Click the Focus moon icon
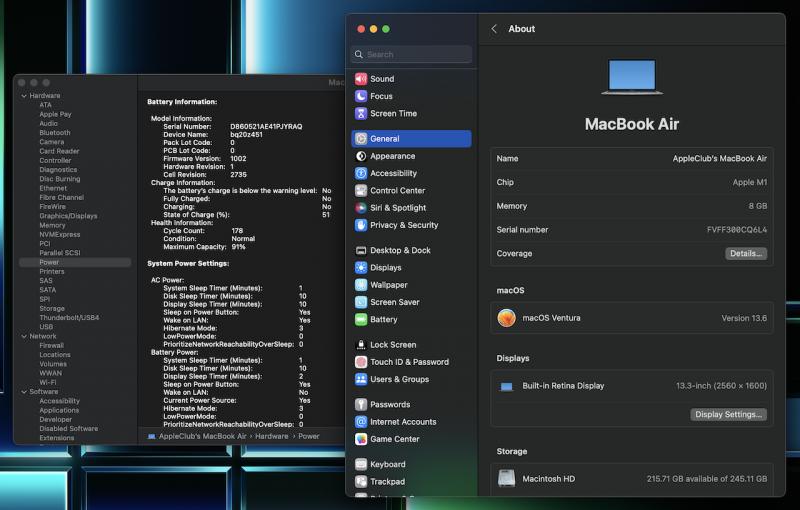 click(361, 96)
